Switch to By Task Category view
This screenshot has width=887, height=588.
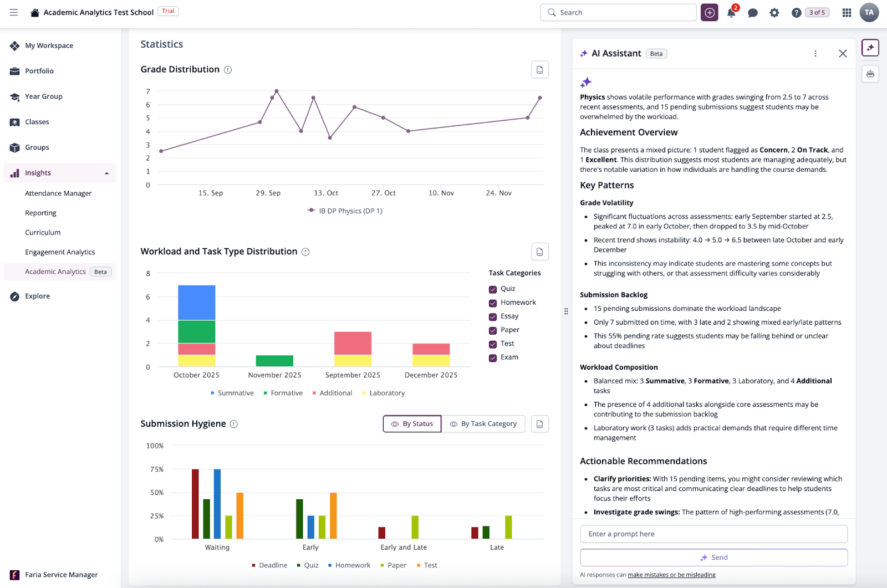tap(483, 424)
